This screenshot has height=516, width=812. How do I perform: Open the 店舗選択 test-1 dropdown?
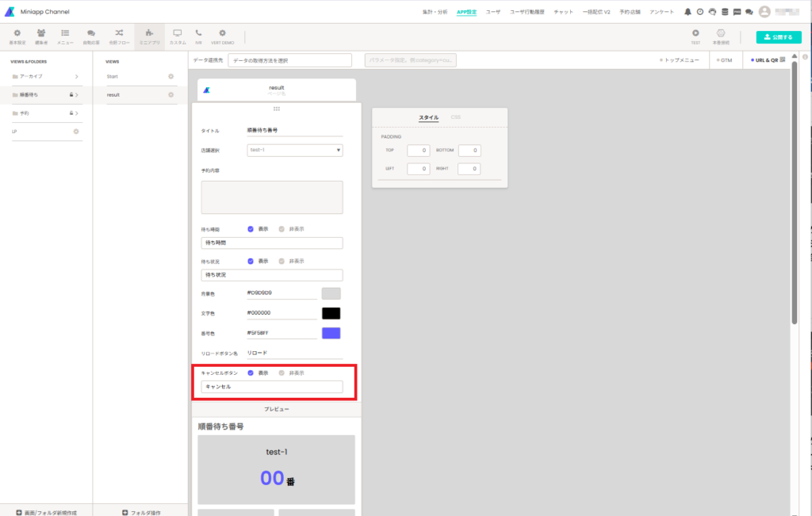tap(294, 150)
